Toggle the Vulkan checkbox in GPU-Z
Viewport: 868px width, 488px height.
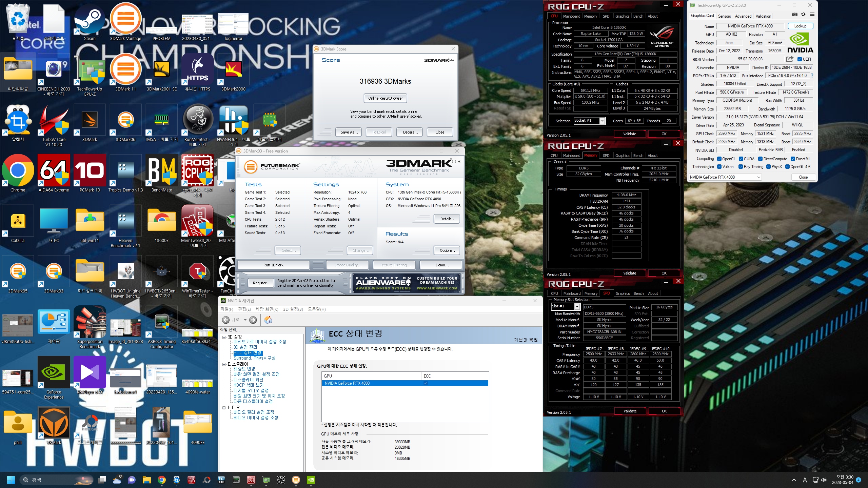[719, 166]
